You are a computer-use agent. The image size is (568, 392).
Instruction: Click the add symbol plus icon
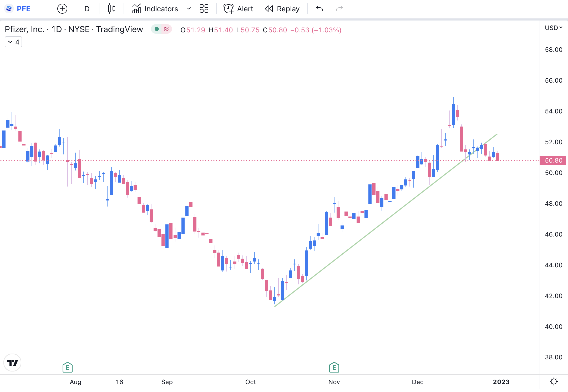(62, 9)
